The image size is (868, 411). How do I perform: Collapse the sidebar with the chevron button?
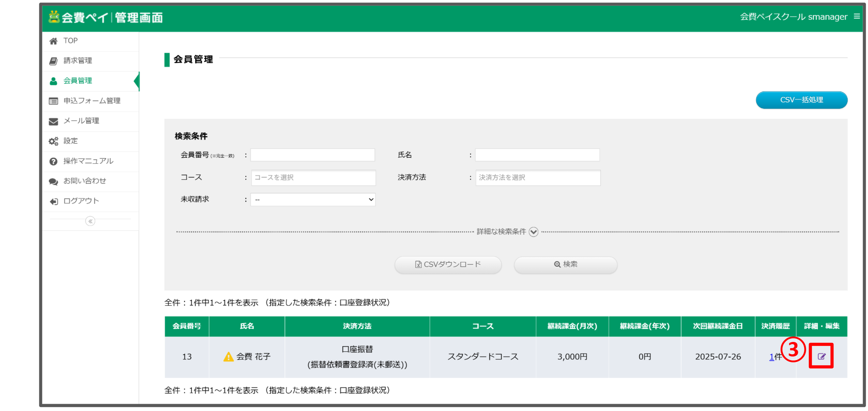[90, 221]
